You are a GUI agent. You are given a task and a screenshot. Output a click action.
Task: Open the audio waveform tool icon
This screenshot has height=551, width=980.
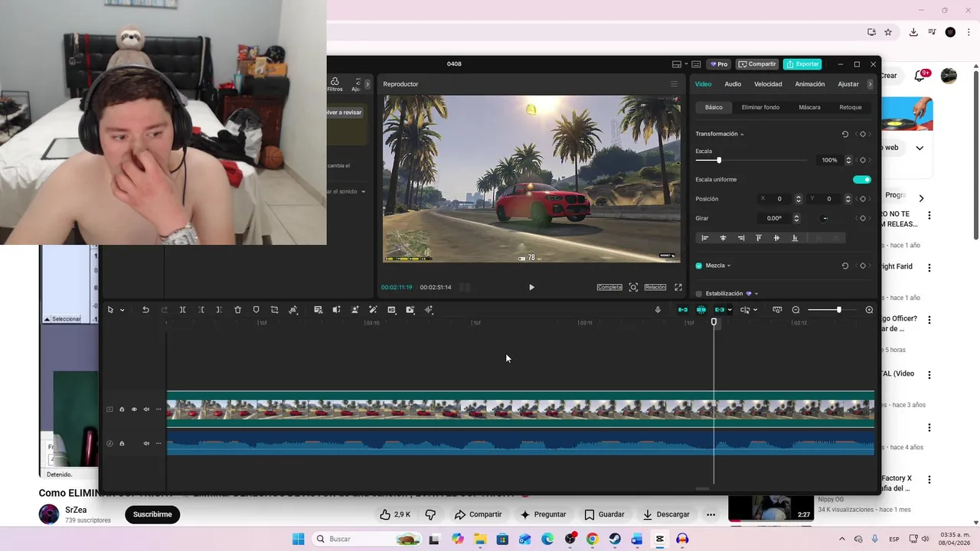(x=429, y=310)
